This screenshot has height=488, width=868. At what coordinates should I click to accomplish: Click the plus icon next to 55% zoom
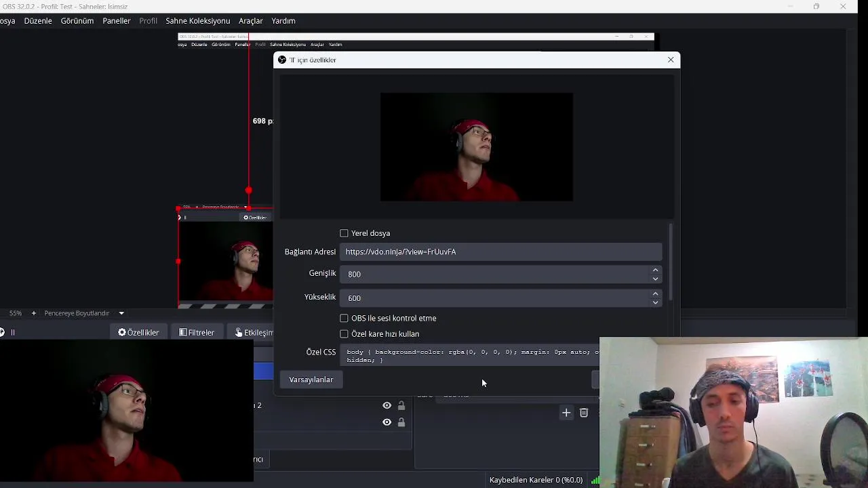point(34,313)
